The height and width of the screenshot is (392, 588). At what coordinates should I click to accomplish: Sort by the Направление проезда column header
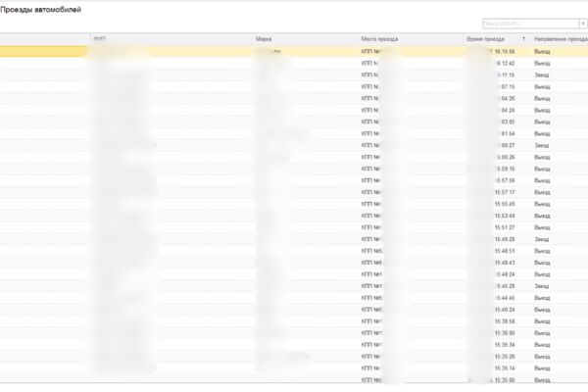tap(561, 39)
